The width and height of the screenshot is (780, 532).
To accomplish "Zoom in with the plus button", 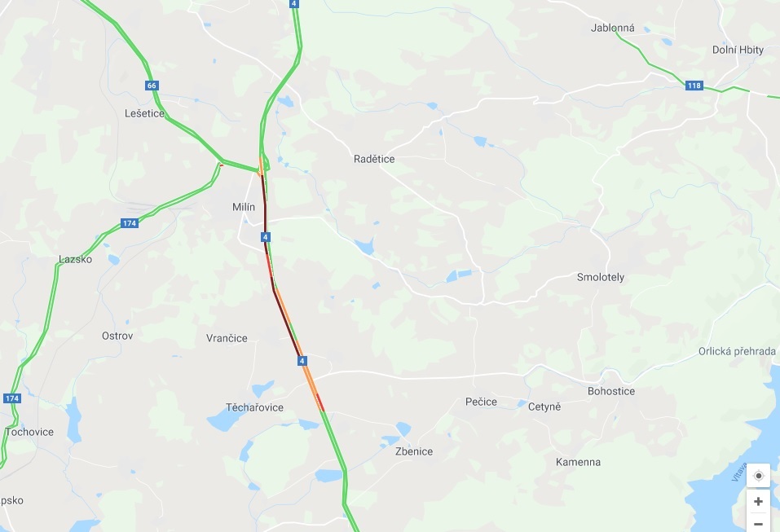I will (x=758, y=501).
